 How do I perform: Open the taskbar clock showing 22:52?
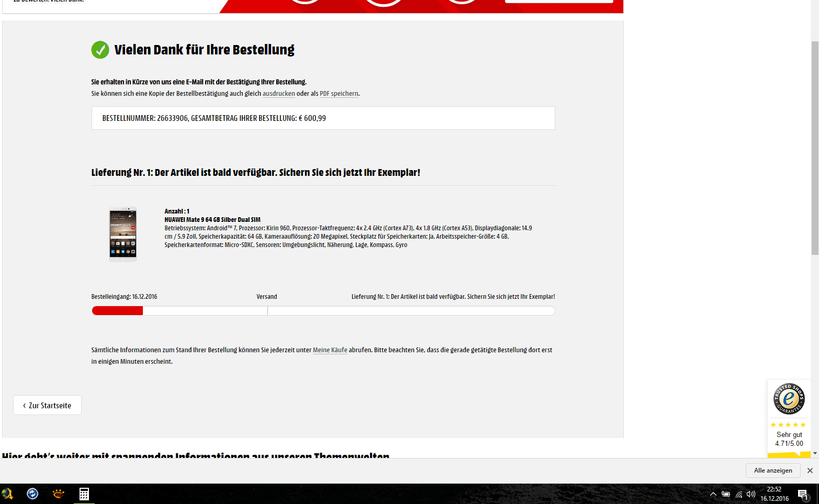[775, 494]
